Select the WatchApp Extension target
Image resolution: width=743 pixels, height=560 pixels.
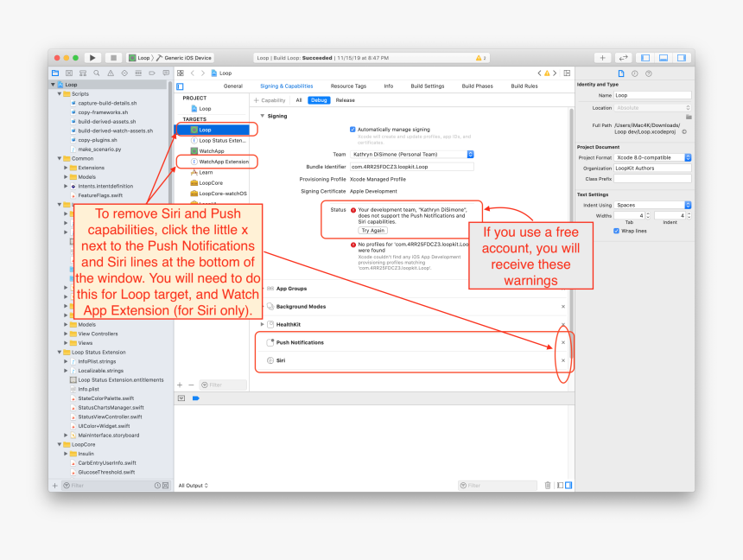(223, 162)
